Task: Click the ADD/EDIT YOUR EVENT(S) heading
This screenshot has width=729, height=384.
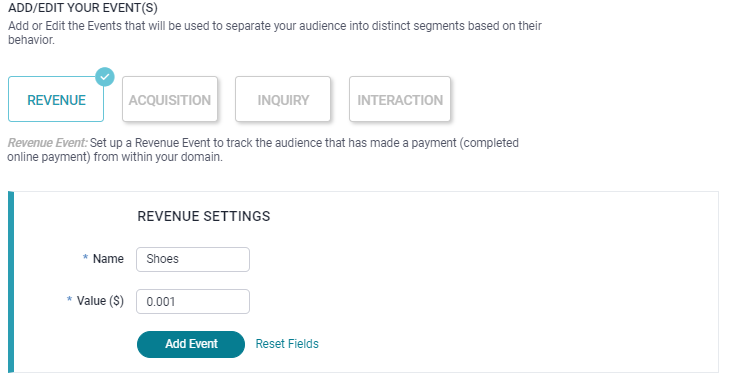Action: (x=83, y=8)
